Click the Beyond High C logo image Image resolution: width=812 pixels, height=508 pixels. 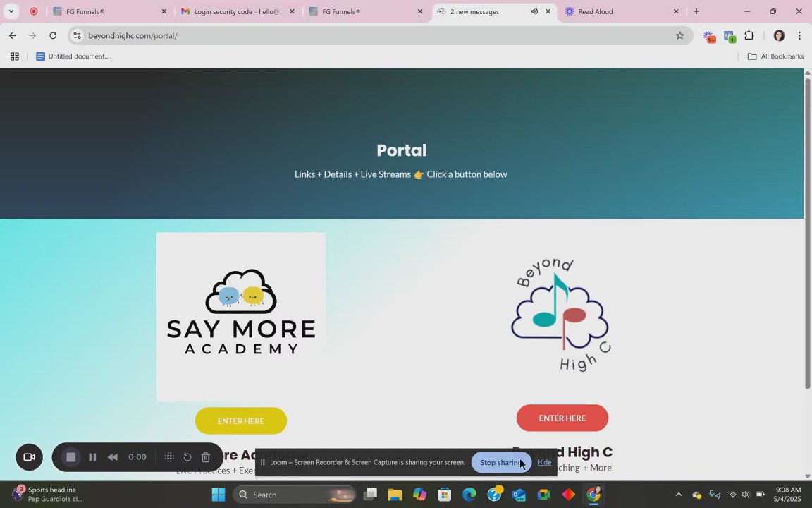coord(561,315)
